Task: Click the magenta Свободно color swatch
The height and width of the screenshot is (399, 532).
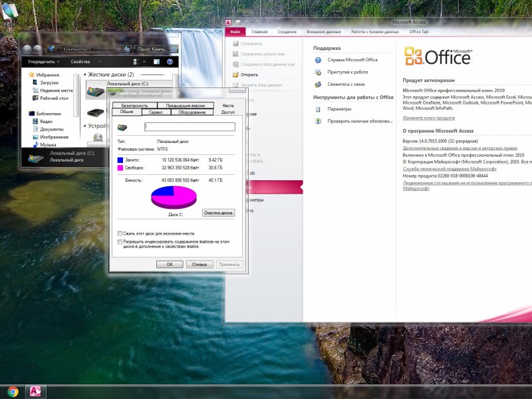Action: point(120,168)
